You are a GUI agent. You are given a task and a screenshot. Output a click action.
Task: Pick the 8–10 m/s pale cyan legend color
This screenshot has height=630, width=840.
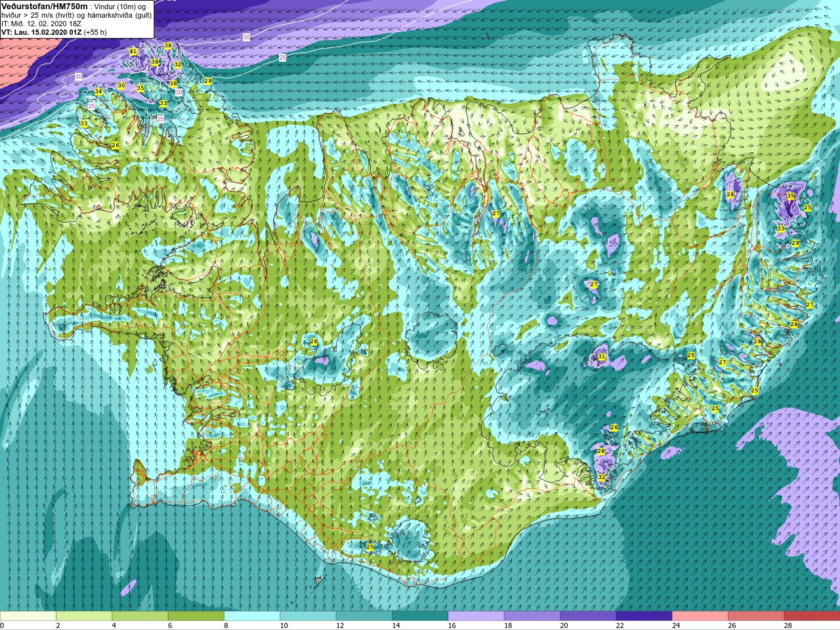point(252,616)
